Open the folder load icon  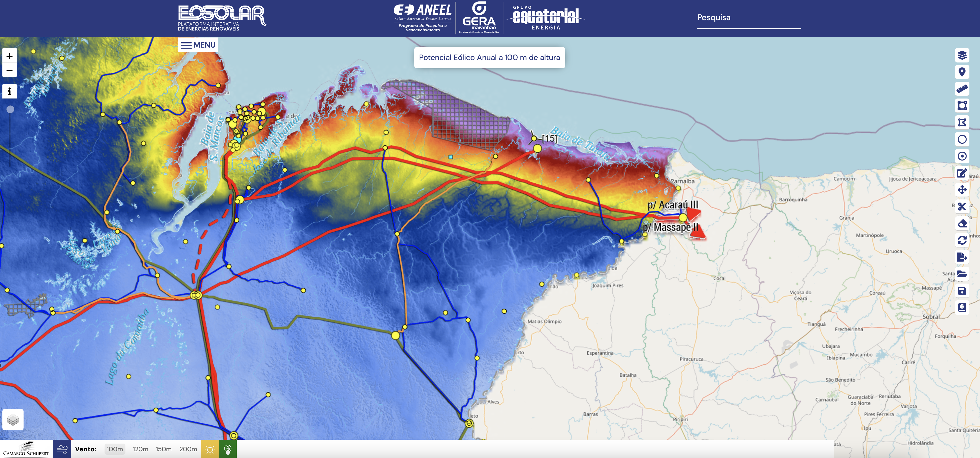point(962,274)
